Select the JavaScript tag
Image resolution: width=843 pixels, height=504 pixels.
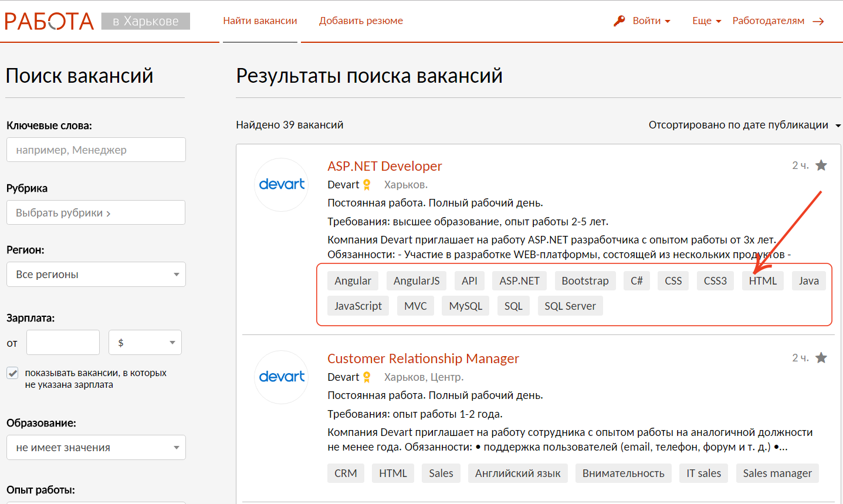tap(358, 306)
